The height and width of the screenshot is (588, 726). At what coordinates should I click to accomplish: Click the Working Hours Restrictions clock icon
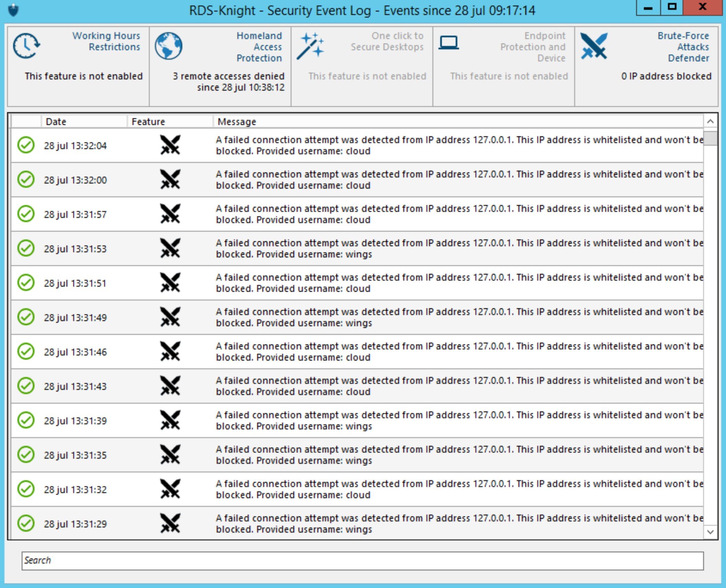[26, 46]
